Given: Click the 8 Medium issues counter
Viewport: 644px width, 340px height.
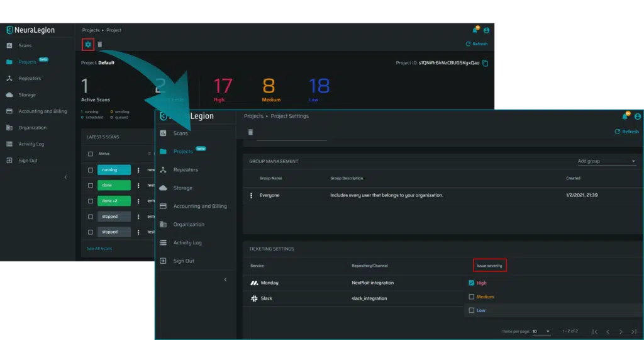Looking at the screenshot, I should 270,89.
